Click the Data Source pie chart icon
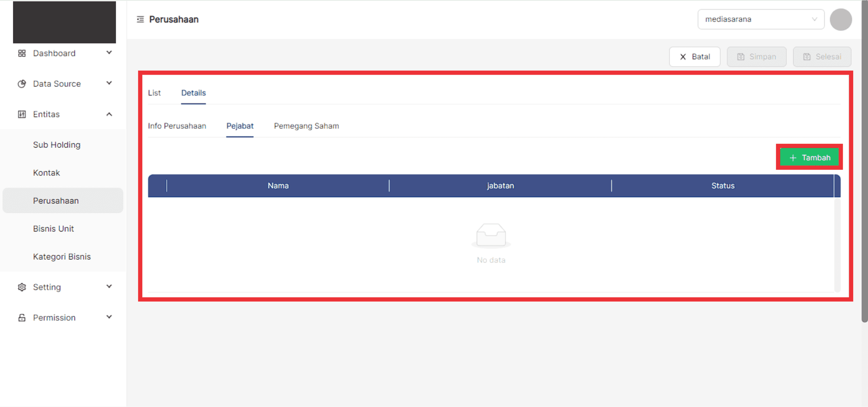This screenshot has height=407, width=868. click(22, 84)
